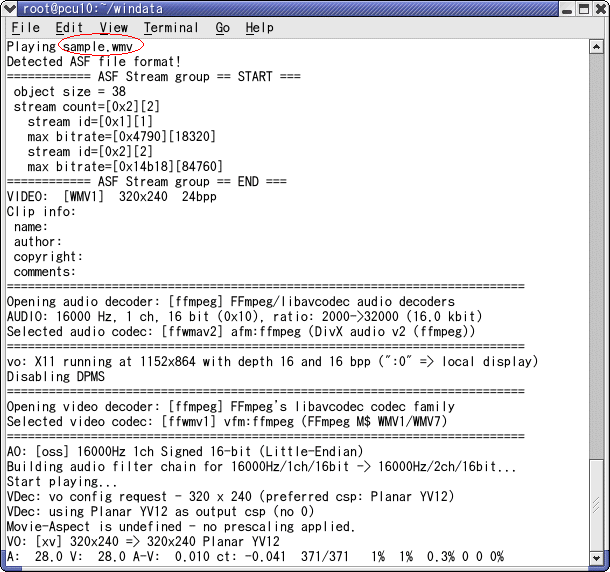Click the title bar text root@pcu10
610x572 pixels.
93,9
